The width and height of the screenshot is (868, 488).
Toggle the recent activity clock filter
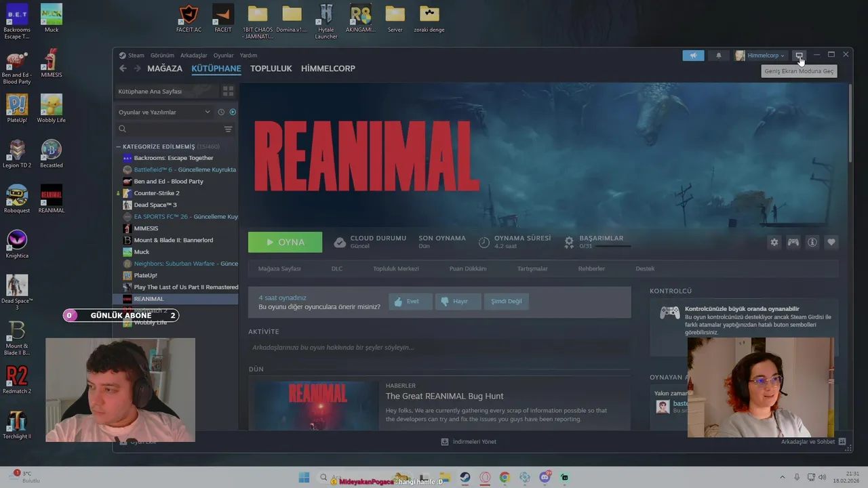click(x=221, y=112)
